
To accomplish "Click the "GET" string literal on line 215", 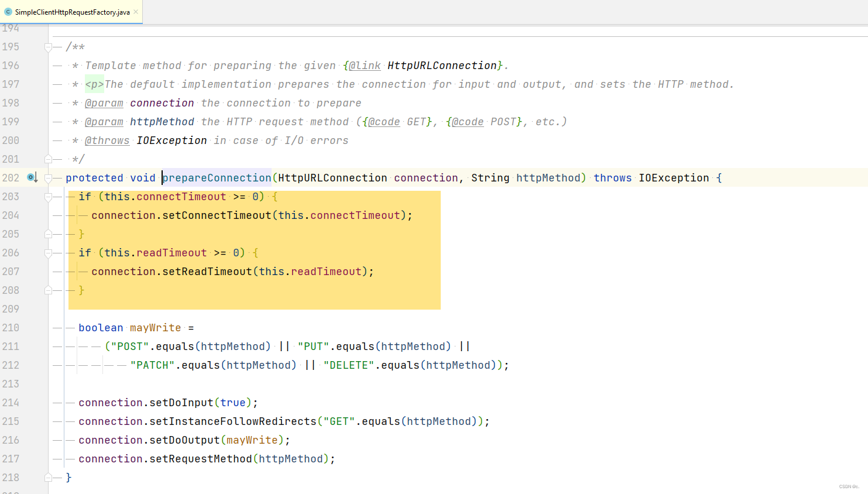I will (339, 421).
